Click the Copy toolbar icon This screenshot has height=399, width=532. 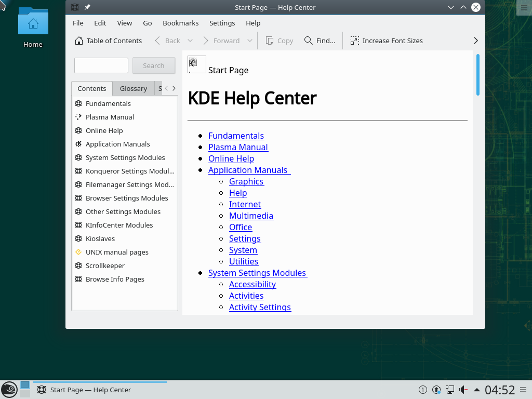[270, 41]
